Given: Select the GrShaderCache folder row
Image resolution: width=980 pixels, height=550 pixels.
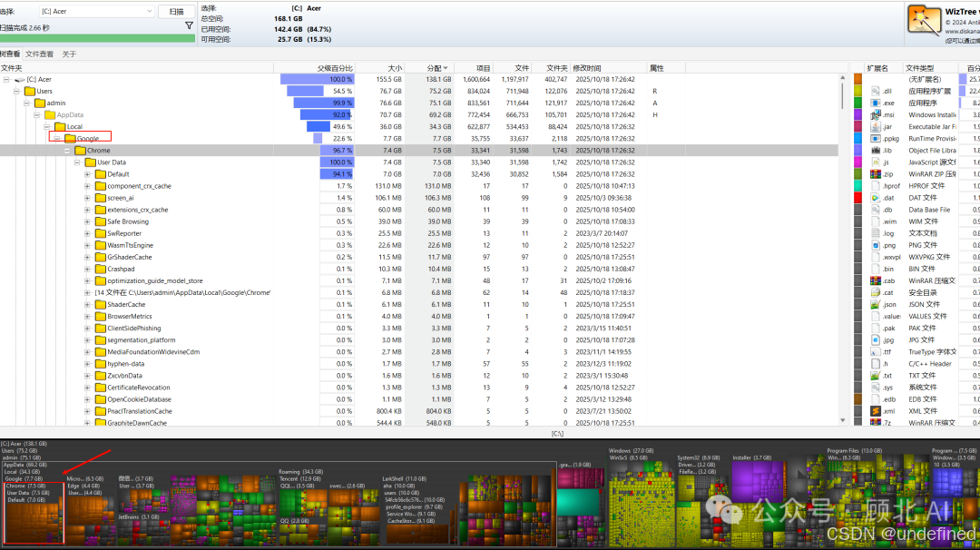Looking at the screenshot, I should coord(418,258).
